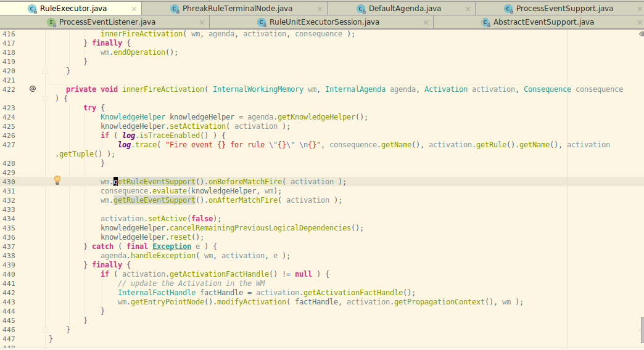The image size is (644, 350).
Task: Click the fold end marker at line 420
Action: point(45,71)
